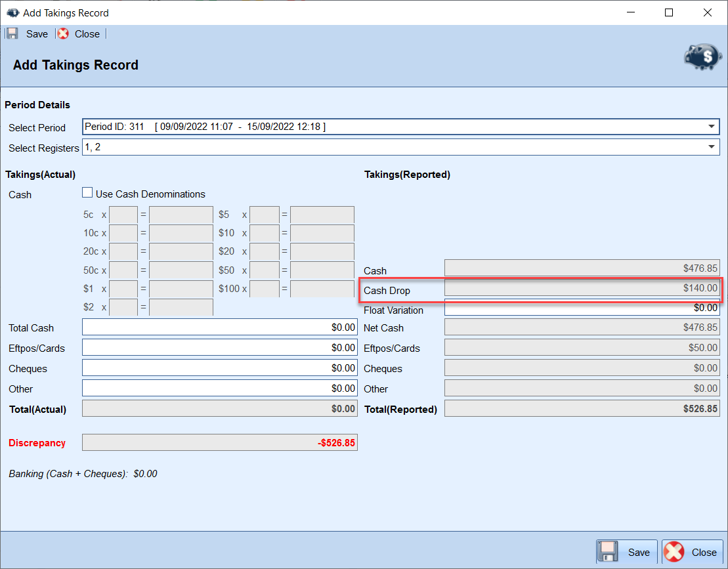Click the red X icon on bottom Close button

[x=674, y=552]
